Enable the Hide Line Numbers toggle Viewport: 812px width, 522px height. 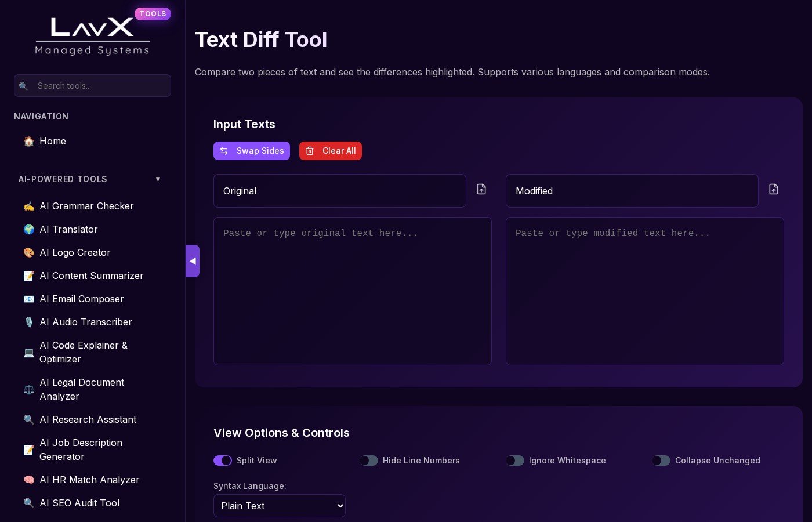tap(369, 461)
